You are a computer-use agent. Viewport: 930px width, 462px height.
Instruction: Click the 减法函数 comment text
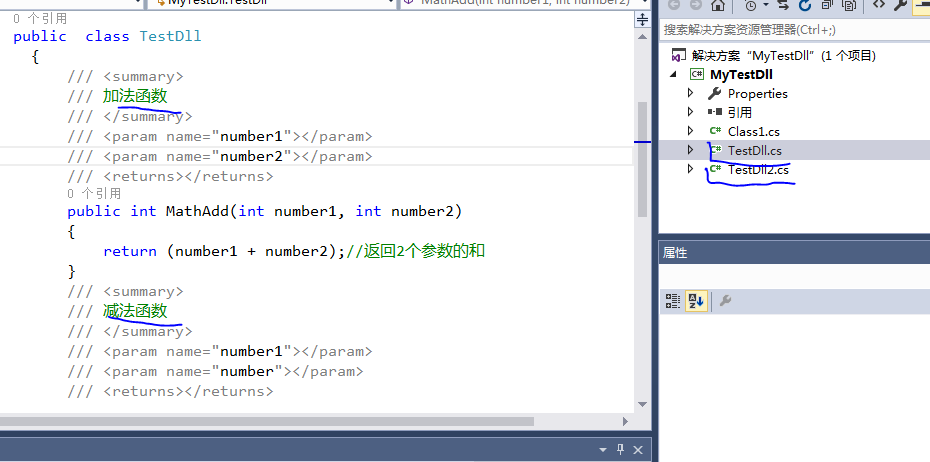click(135, 311)
